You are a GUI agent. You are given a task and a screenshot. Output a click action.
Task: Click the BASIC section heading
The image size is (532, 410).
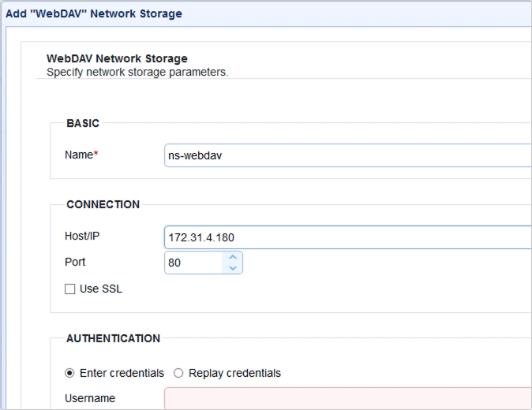[83, 123]
